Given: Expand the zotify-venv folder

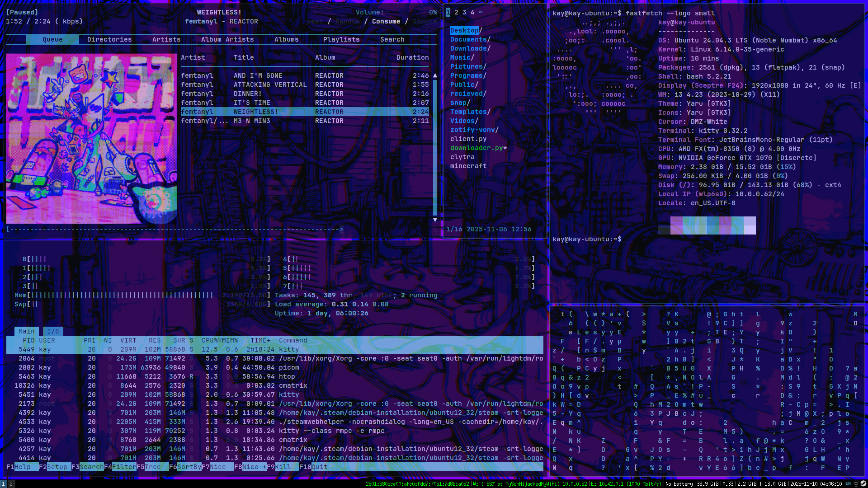Looking at the screenshot, I should pyautogui.click(x=472, y=130).
